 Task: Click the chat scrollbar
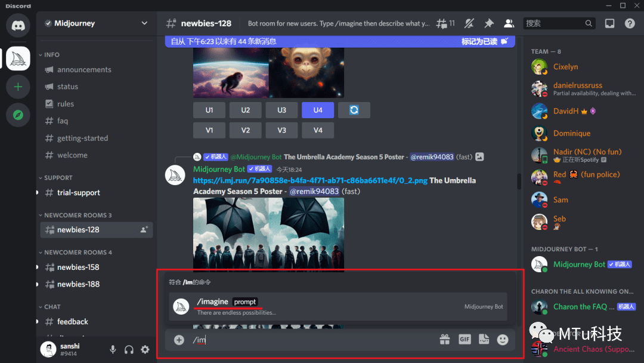click(x=519, y=181)
